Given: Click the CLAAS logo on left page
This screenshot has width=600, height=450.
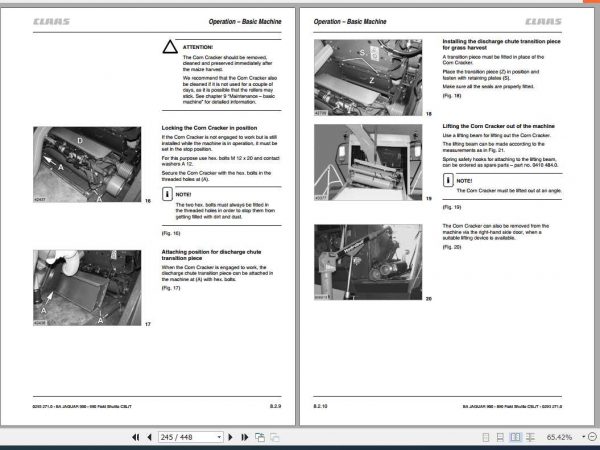Looking at the screenshot, I should (52, 21).
